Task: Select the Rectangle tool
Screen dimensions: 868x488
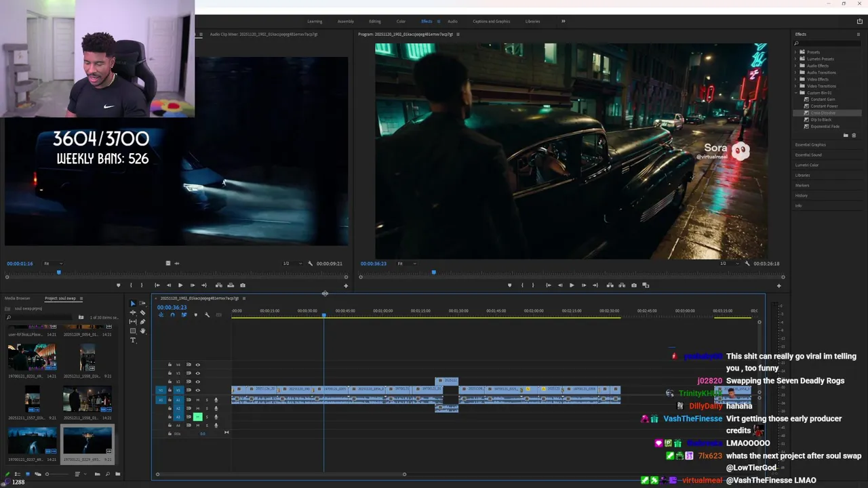Action: pos(133,331)
